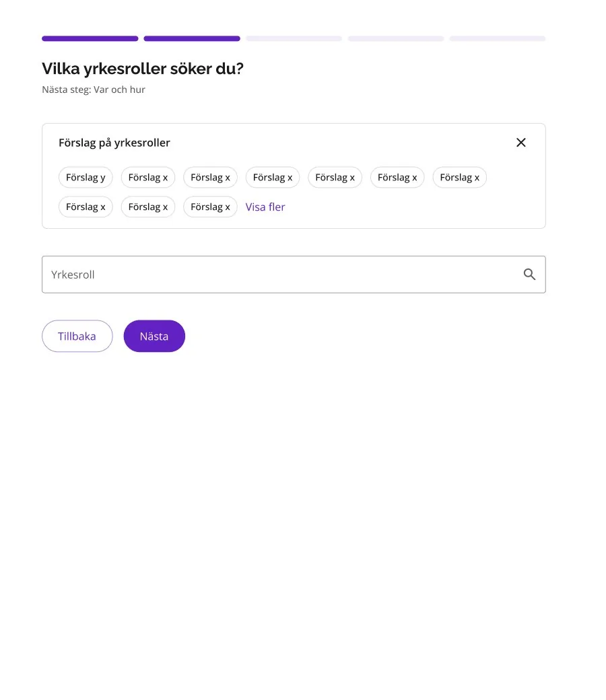Screen dimensions: 606x700
Task: Select first Förslag x chip in second row
Action: (86, 207)
